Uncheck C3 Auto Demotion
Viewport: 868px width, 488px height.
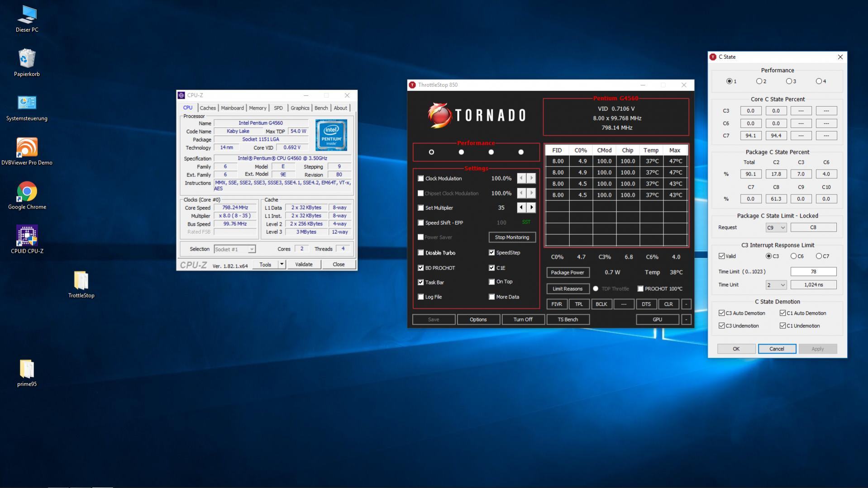tap(722, 313)
